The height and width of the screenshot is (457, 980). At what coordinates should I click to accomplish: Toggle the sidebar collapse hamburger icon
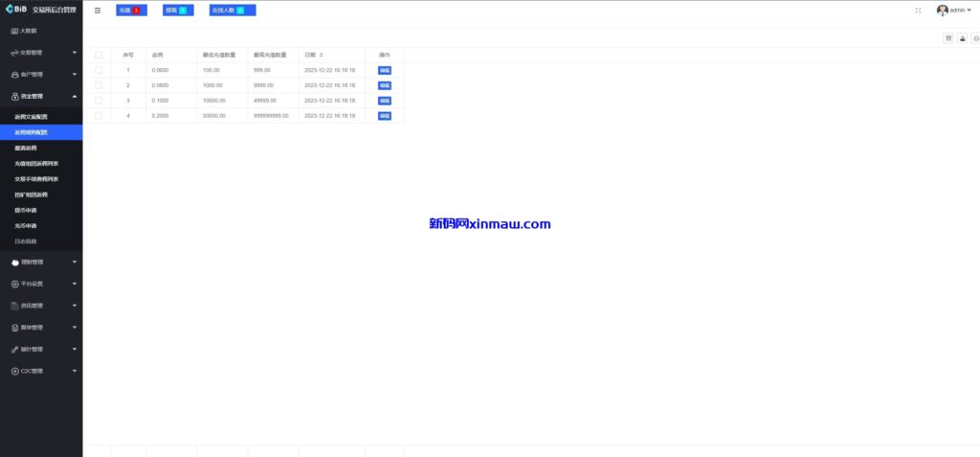coord(98,11)
